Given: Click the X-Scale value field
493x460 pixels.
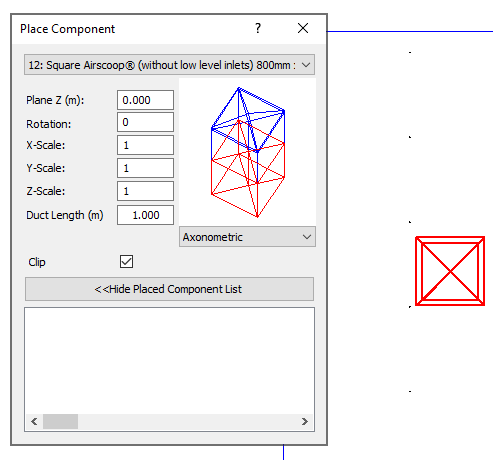Looking at the screenshot, I should [x=145, y=145].
